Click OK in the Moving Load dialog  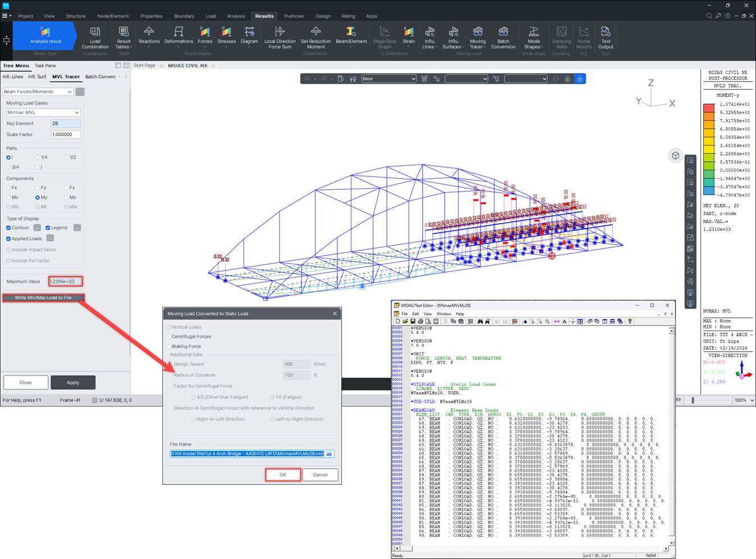click(283, 475)
